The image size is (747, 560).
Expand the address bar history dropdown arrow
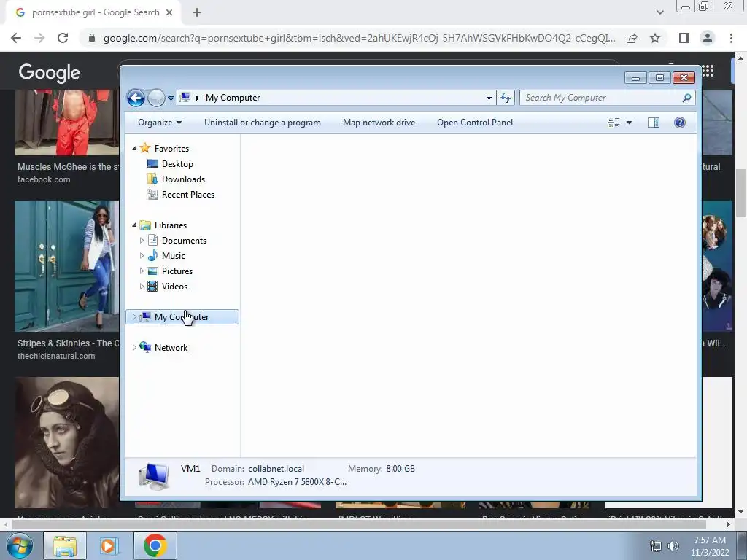pyautogui.click(x=489, y=98)
